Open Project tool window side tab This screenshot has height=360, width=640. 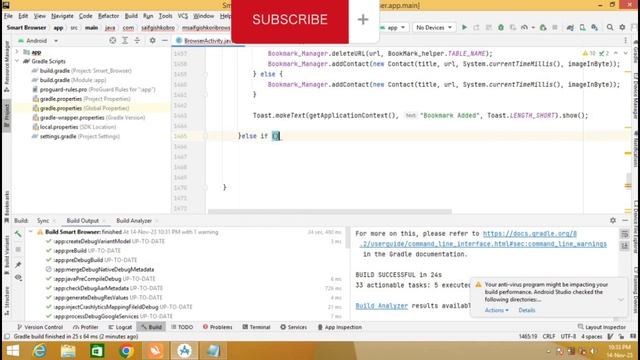tap(7, 116)
